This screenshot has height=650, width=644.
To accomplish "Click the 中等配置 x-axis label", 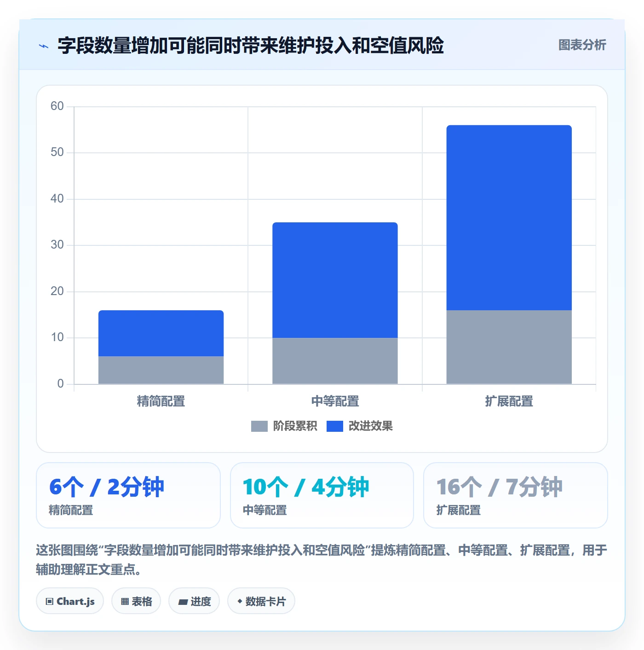I will click(x=335, y=401).
